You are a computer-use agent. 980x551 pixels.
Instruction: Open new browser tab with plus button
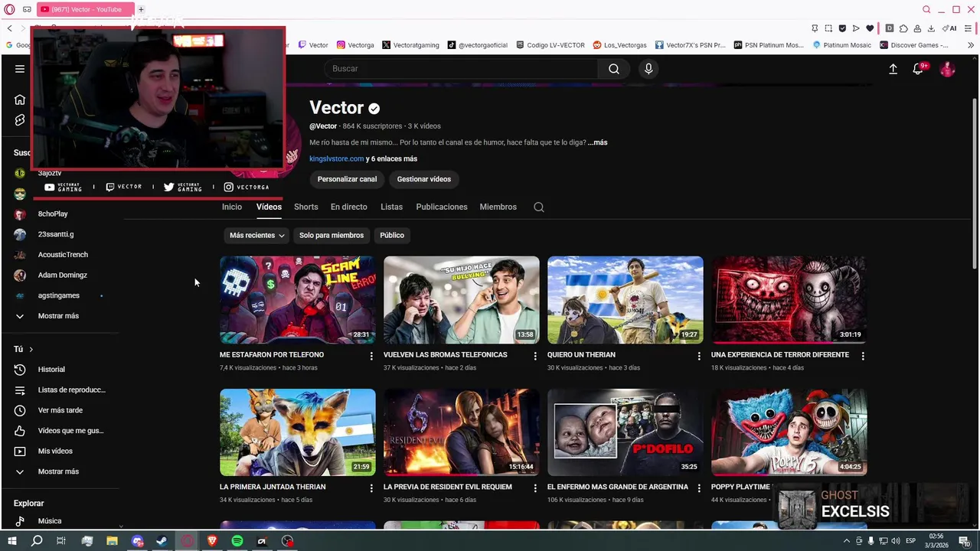click(141, 9)
